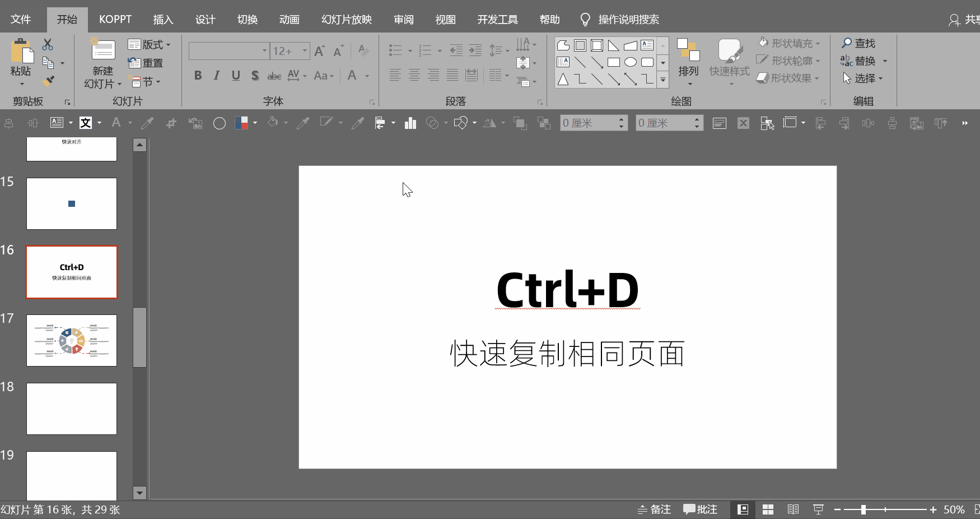Toggle Italic formatting
980x519 pixels.
[x=217, y=76]
